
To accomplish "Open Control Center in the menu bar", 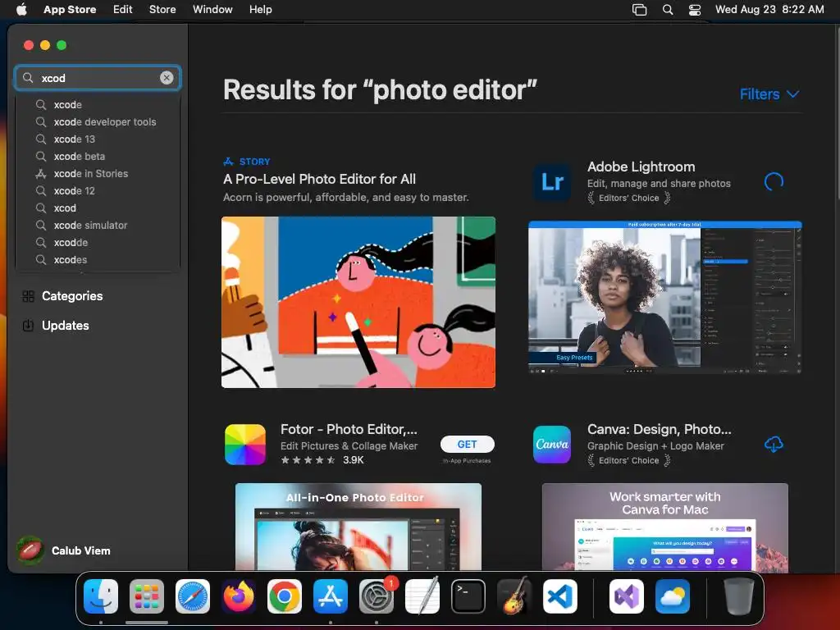I will [x=695, y=10].
